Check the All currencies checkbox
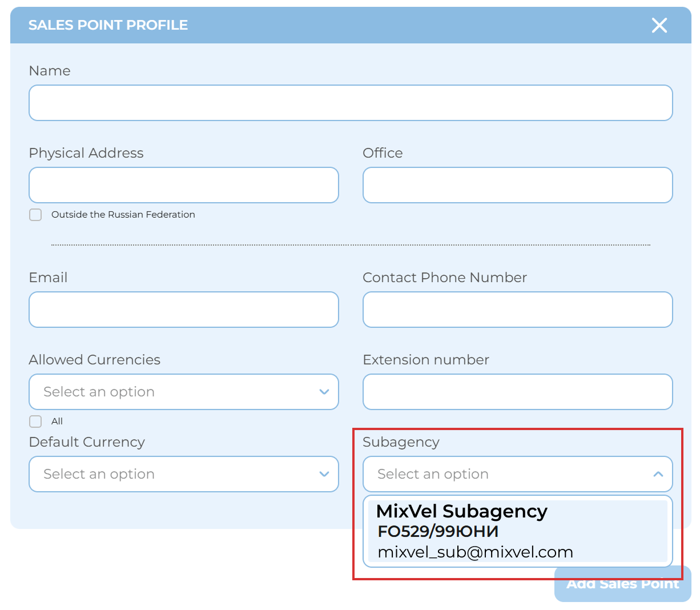 (x=35, y=422)
